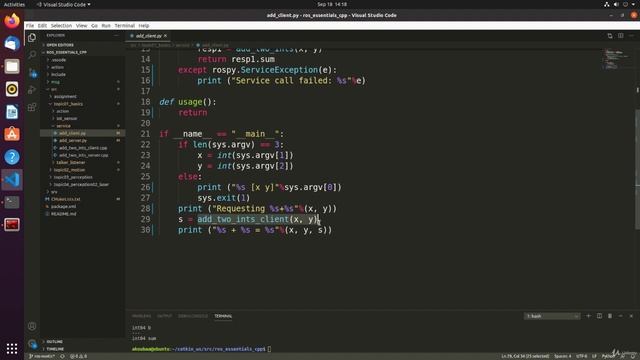Image resolution: width=640 pixels, height=360 pixels.
Task: Open the Help menu
Action: tap(144, 25)
